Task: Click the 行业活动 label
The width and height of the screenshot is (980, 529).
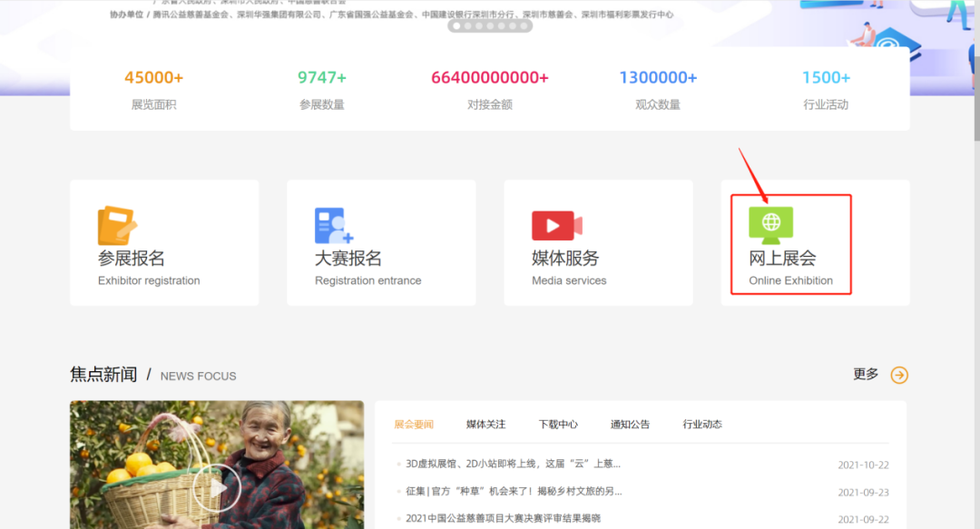Action: [826, 104]
